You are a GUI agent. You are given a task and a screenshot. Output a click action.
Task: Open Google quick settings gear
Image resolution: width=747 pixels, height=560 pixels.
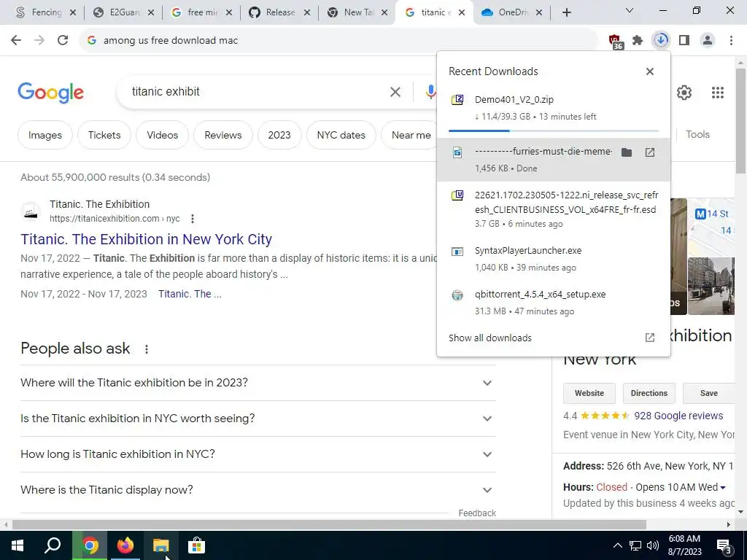point(684,93)
